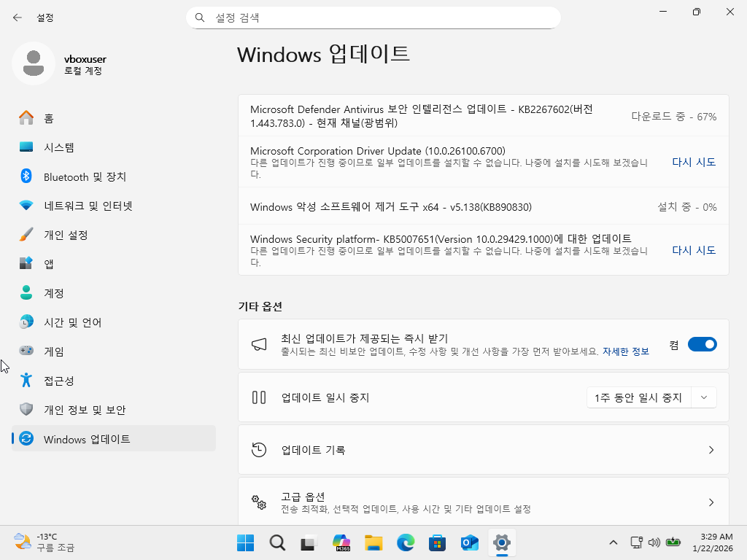Open File Explorer from taskbar
Viewport: 747px width, 560px height.
[373, 542]
